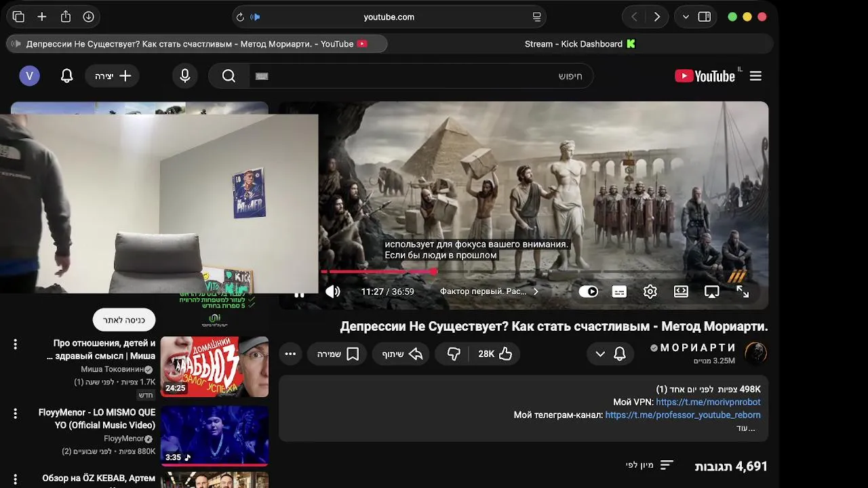This screenshot has width=868, height=488.
Task: Open the Safari tab overview icon
Action: point(18,17)
